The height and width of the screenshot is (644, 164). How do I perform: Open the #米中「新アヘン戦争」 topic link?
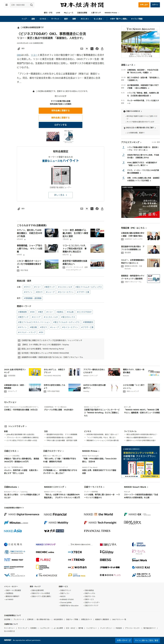[x=119, y=19]
